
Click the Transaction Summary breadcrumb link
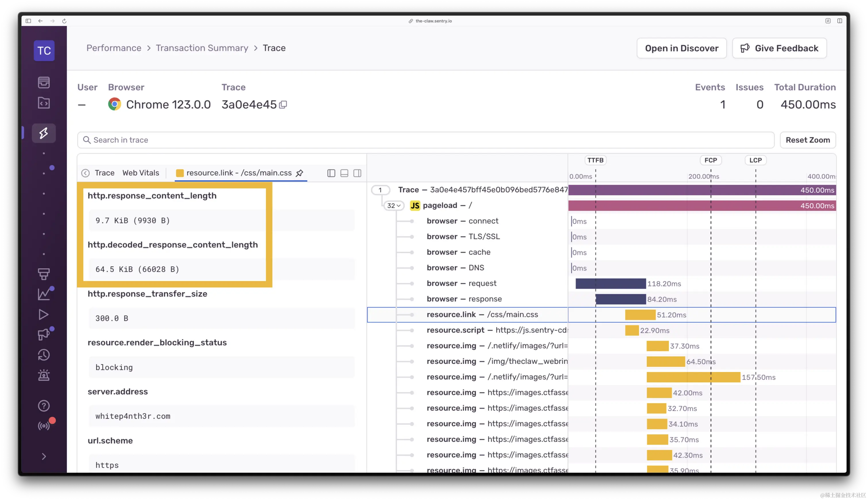202,48
